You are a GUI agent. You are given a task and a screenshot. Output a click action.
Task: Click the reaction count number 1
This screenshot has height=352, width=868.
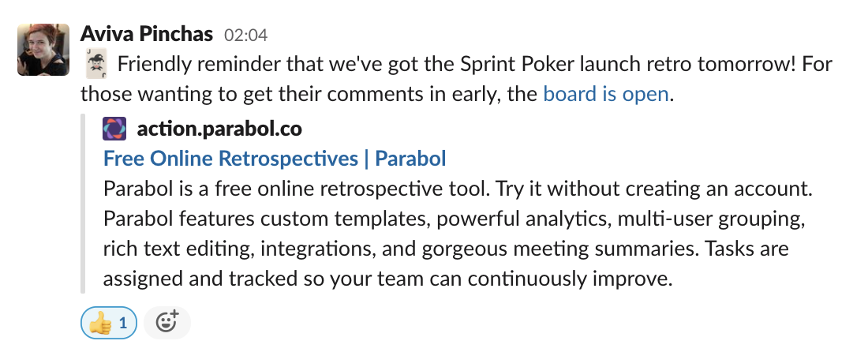click(122, 323)
